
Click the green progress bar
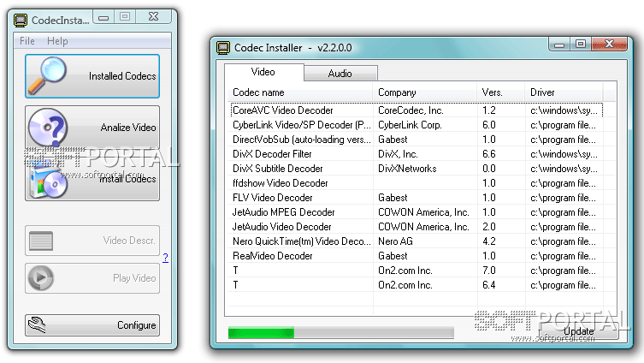pyautogui.click(x=341, y=332)
